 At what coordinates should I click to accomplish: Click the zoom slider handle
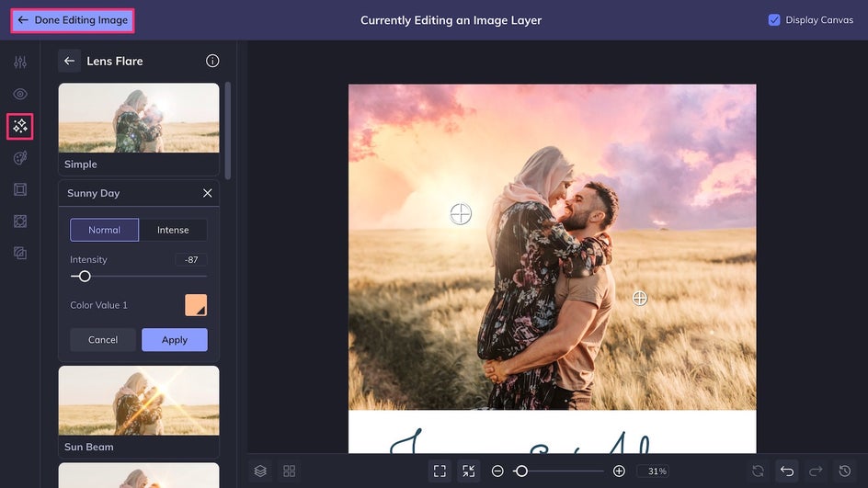click(521, 471)
